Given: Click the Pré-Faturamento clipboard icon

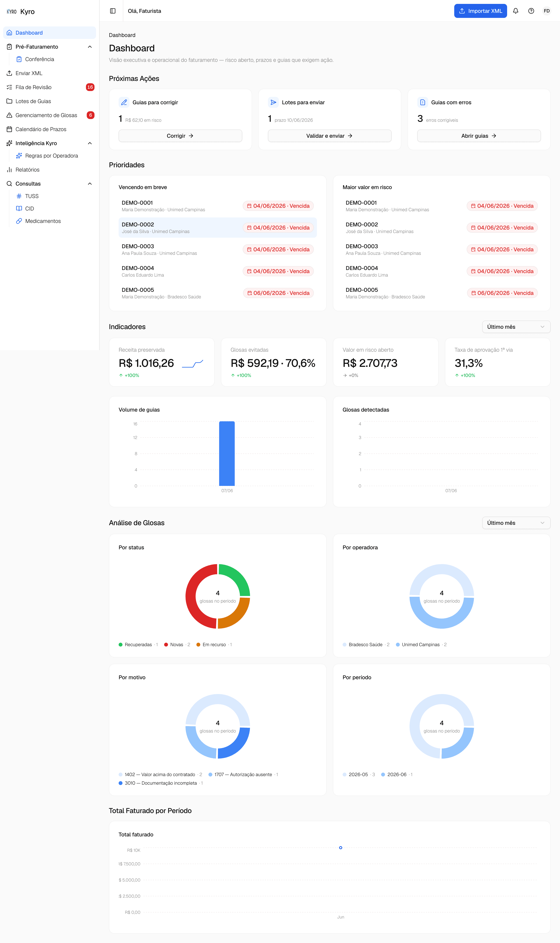Looking at the screenshot, I should click(10, 47).
